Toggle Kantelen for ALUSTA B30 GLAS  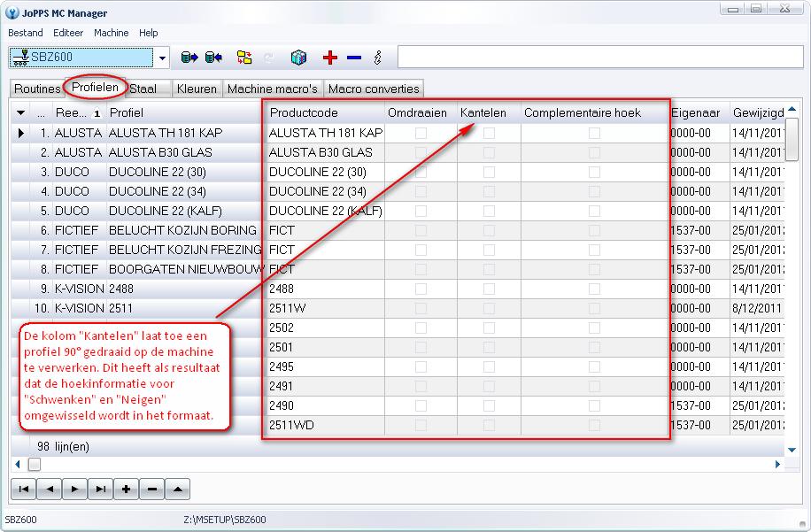pos(489,152)
